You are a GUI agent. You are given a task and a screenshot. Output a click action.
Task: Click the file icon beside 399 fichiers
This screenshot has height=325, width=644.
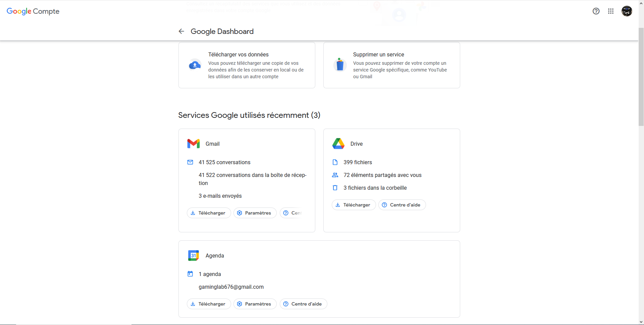click(335, 162)
